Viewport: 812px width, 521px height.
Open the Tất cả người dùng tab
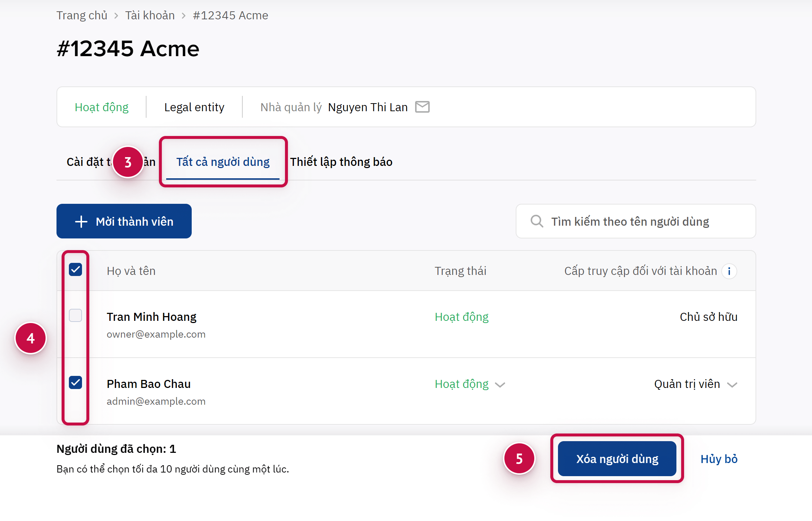point(223,162)
